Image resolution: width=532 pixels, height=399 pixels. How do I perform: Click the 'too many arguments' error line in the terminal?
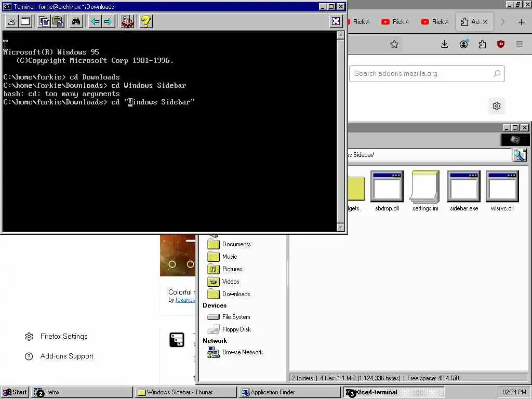coord(61,94)
